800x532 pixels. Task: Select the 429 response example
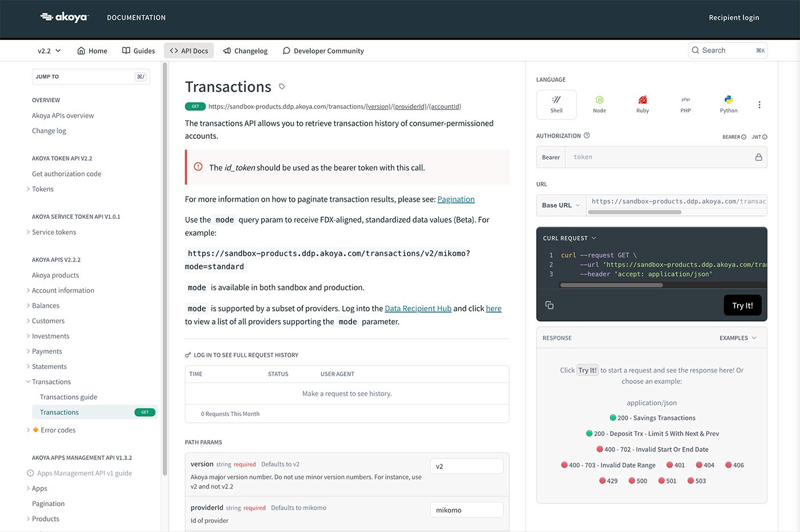pos(608,481)
